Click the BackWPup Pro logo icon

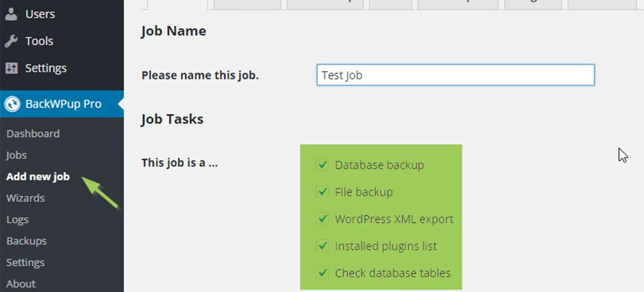[x=12, y=104]
